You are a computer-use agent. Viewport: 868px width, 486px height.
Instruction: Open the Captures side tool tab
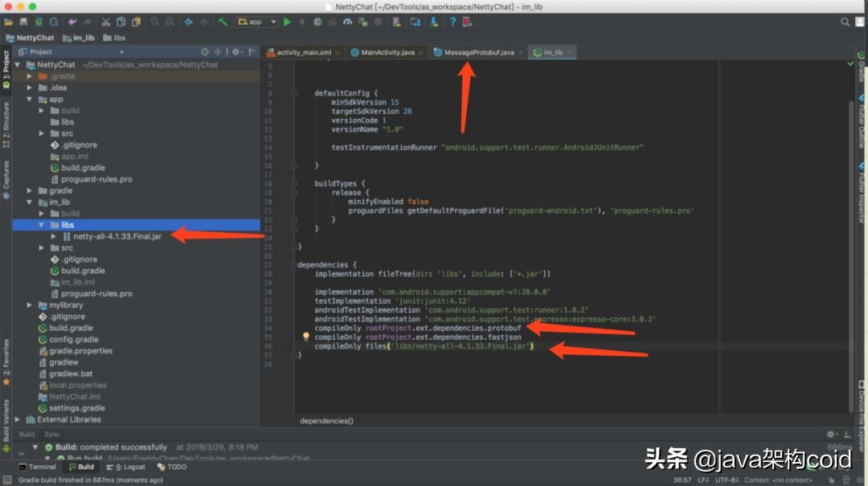(x=6, y=180)
